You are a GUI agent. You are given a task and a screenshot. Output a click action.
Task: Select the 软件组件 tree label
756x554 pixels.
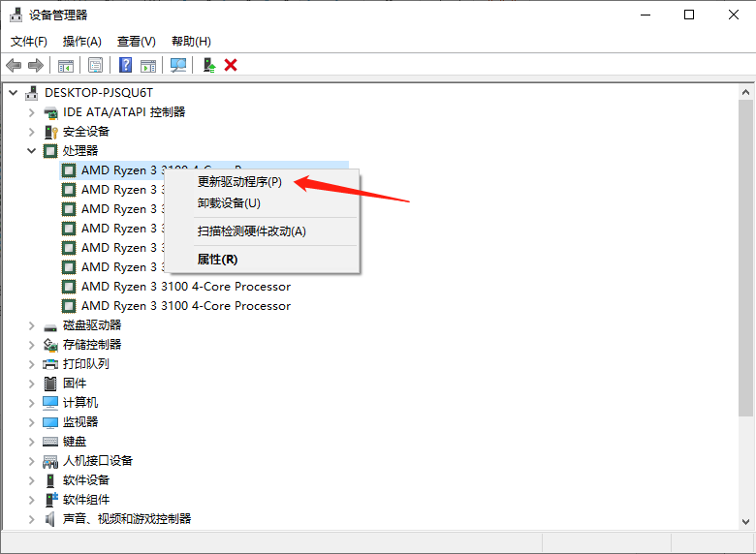click(86, 500)
